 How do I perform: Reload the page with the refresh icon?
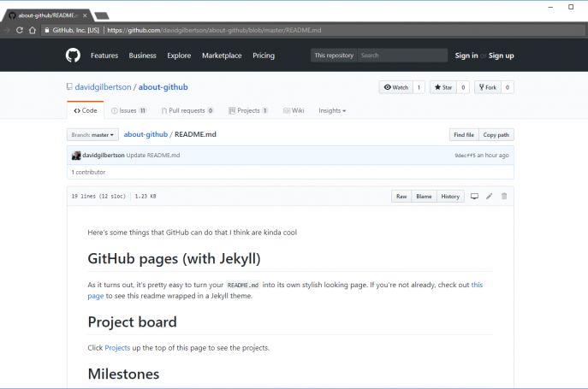coord(20,31)
